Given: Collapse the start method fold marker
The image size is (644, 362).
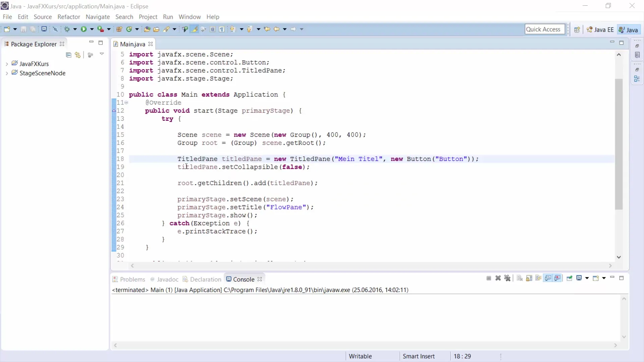Looking at the screenshot, I should 126,103.
